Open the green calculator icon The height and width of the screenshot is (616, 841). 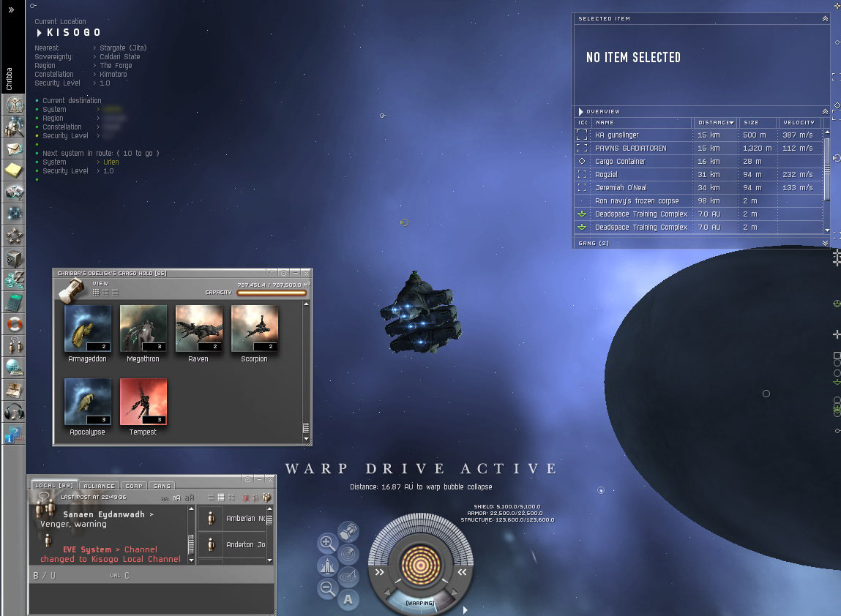[x=14, y=302]
